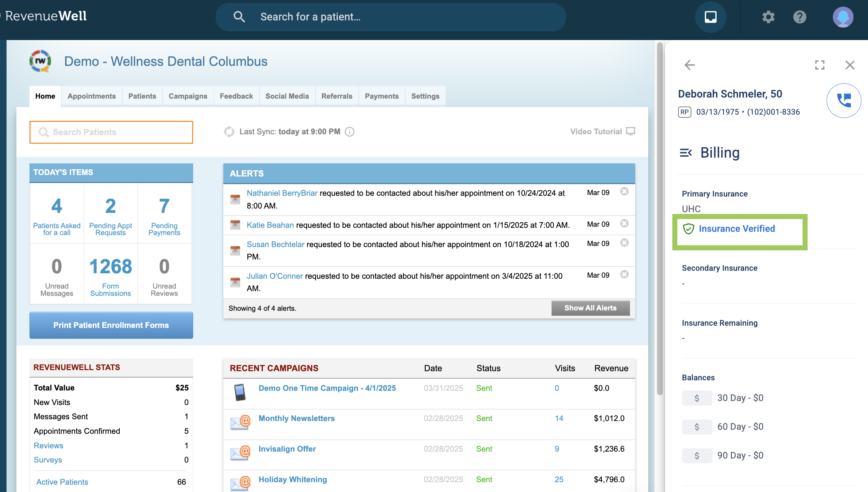Viewport: 868px width, 492px height.
Task: Click visits count 14 for Monthly Newsletters
Action: tap(559, 418)
